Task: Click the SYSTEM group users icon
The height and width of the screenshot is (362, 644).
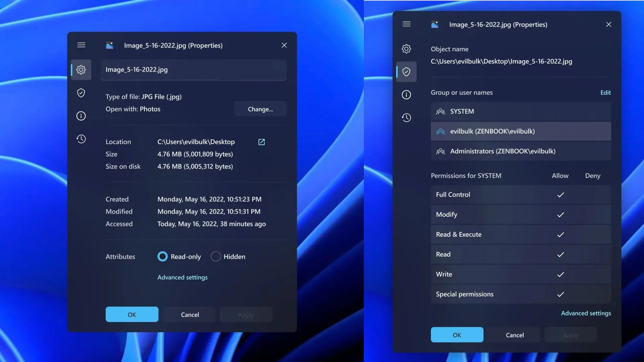Action: (x=440, y=111)
